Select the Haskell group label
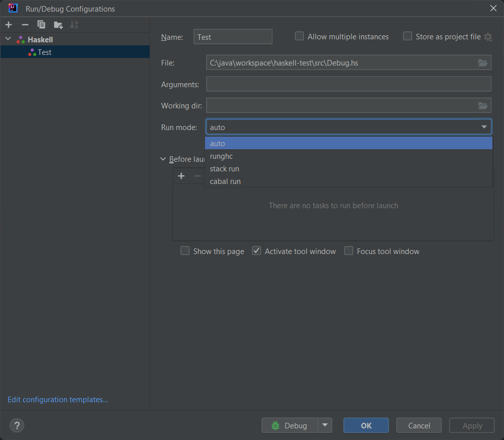Image resolution: width=504 pixels, height=440 pixels. (40, 40)
